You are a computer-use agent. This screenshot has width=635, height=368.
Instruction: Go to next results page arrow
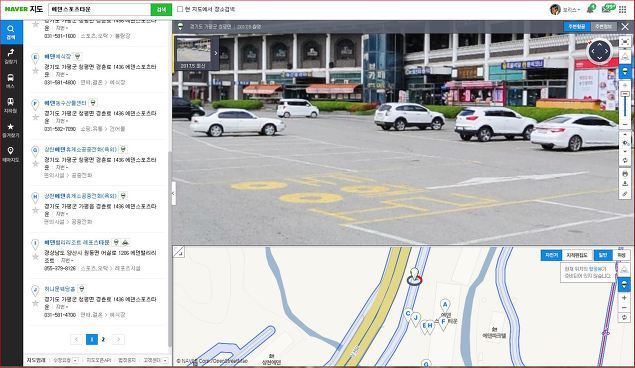click(x=118, y=339)
